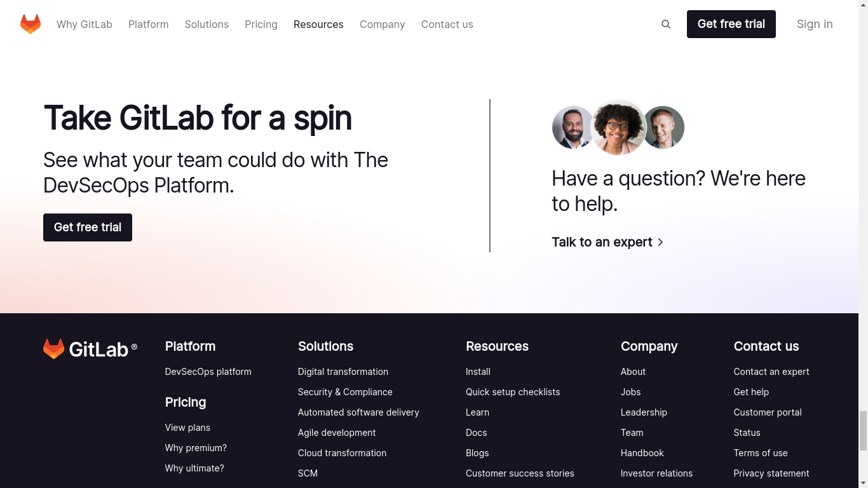Screen dimensions: 868x488
Task: Open Customer success stories link
Action: [x=520, y=473]
